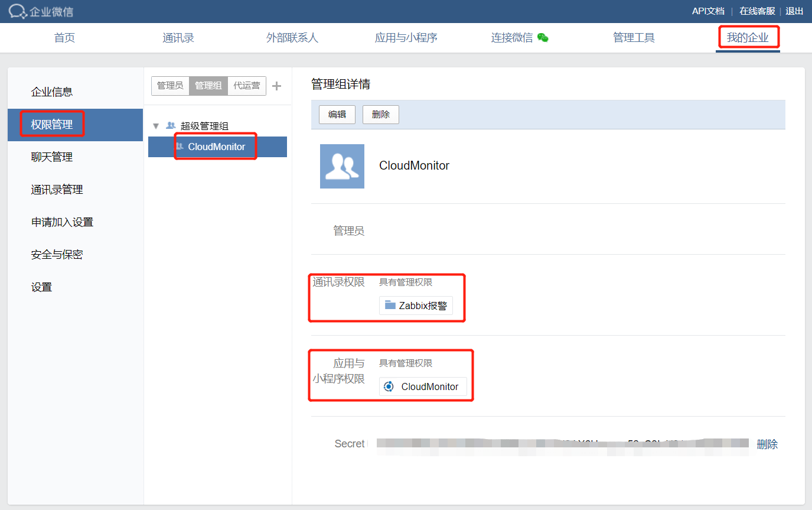Click the 应用与小程序权限 label

click(339, 371)
